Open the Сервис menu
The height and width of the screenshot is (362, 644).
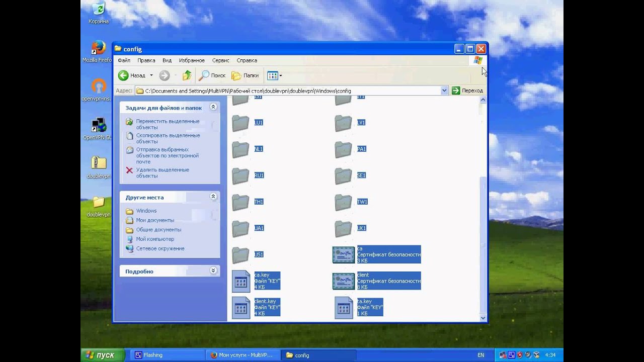pyautogui.click(x=221, y=60)
